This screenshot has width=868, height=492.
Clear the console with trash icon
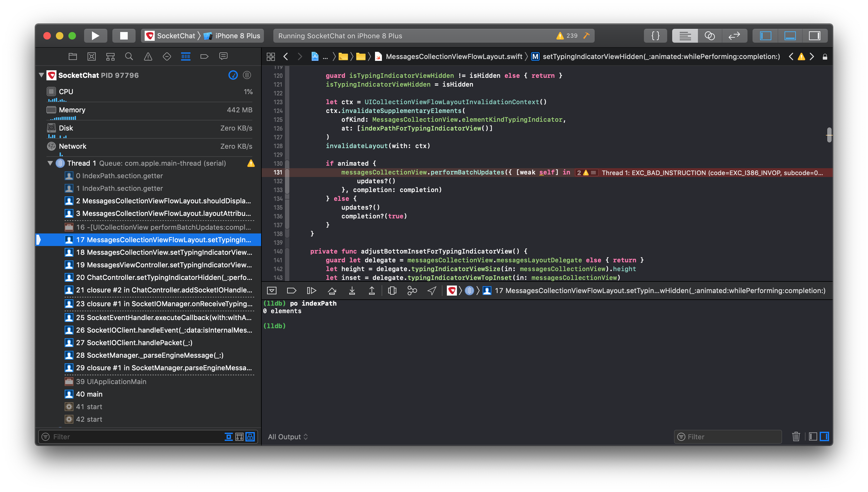point(796,436)
